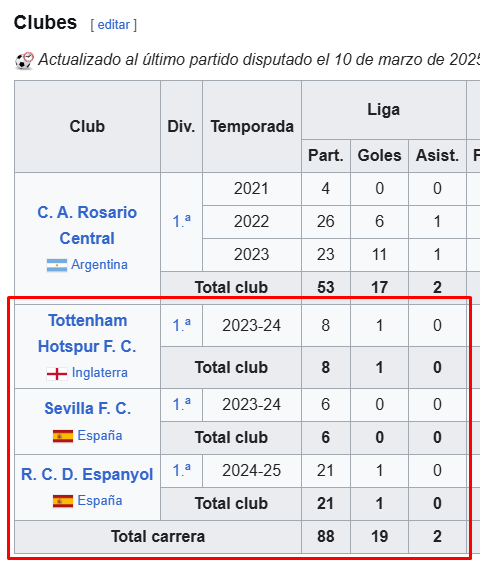
Task: Click the 1.ª division link for Espanyol
Action: (x=181, y=470)
